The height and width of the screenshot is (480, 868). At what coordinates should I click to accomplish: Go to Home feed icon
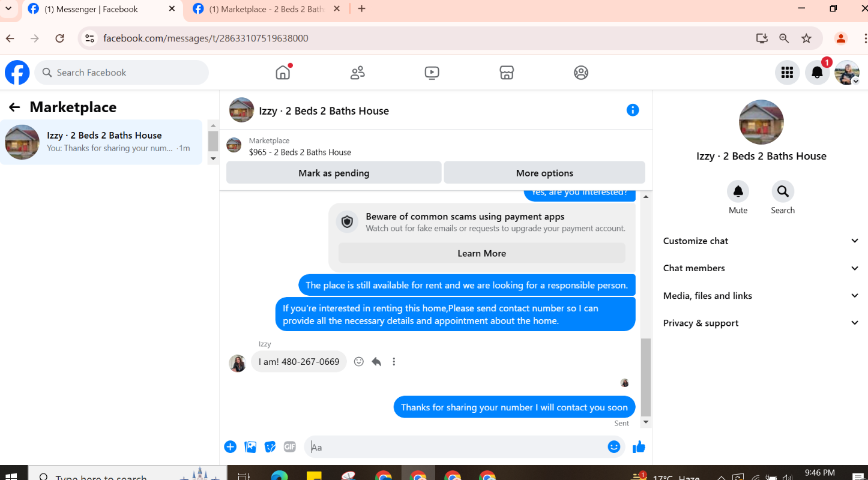point(283,73)
